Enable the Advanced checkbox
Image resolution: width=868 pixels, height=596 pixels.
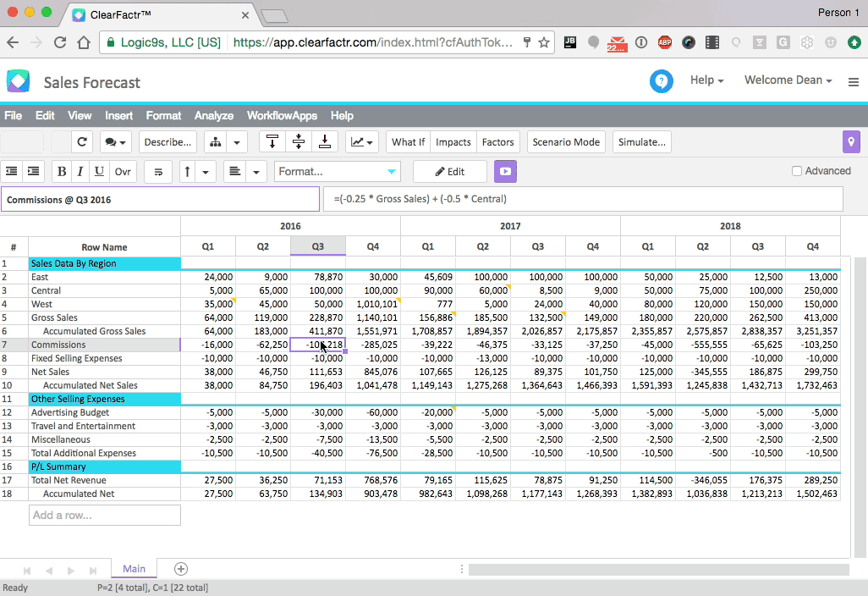click(797, 171)
